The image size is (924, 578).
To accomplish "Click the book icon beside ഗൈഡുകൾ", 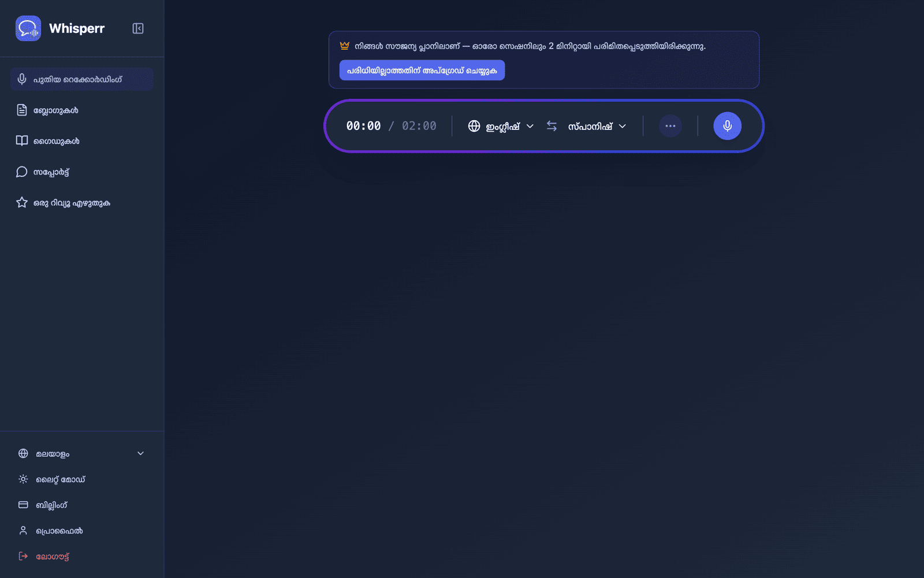I will point(22,140).
